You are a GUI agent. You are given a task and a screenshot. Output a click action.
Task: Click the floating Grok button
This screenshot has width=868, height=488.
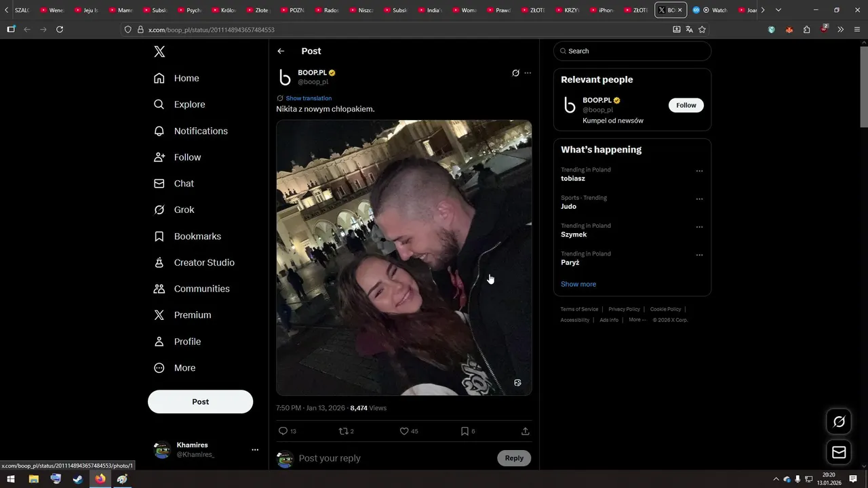click(x=839, y=422)
